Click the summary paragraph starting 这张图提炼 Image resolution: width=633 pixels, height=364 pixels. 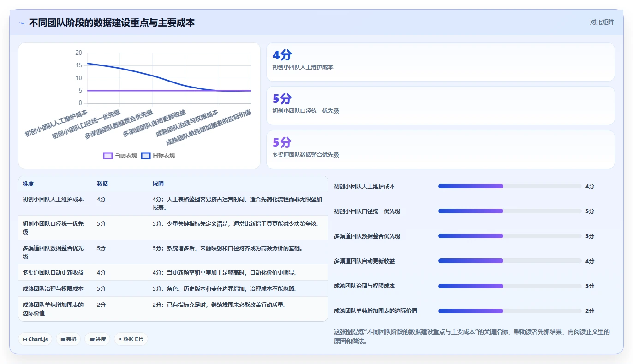click(x=472, y=337)
